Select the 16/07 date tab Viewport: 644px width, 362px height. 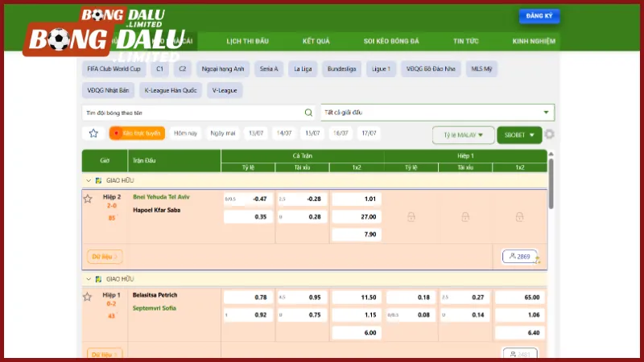click(x=341, y=133)
